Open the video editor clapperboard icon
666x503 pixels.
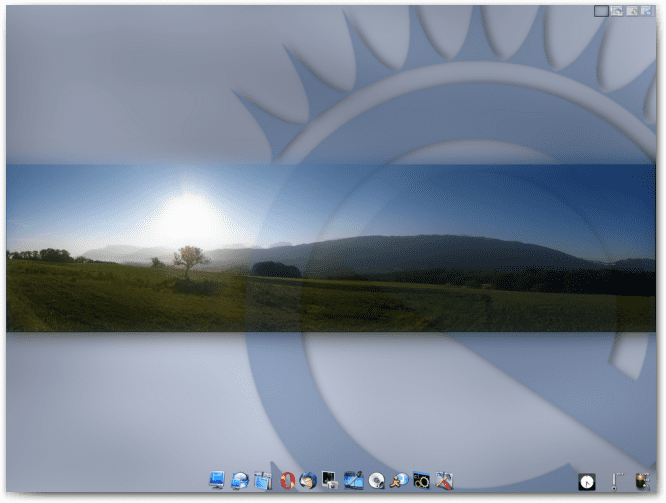[354, 480]
